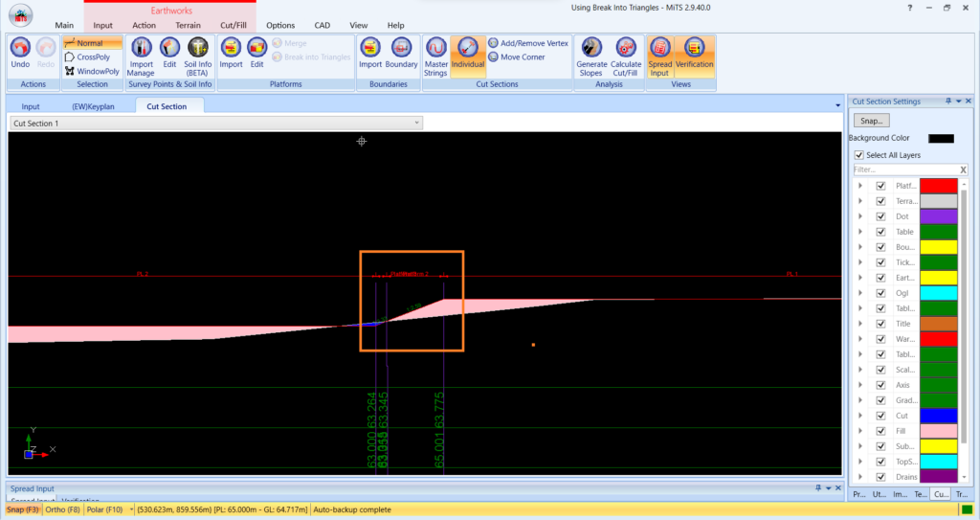Toggle Polar (F10) in status bar

point(104,509)
